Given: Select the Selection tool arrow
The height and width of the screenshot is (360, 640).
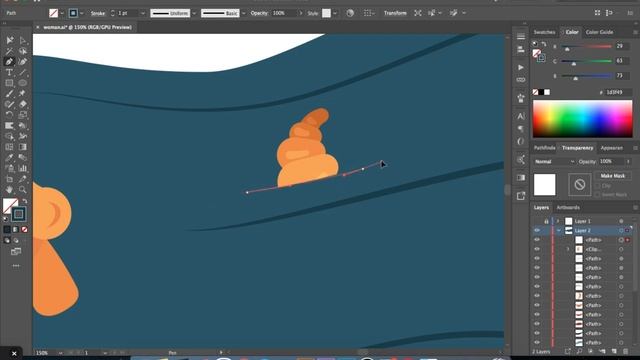Looking at the screenshot, I should click(9, 40).
